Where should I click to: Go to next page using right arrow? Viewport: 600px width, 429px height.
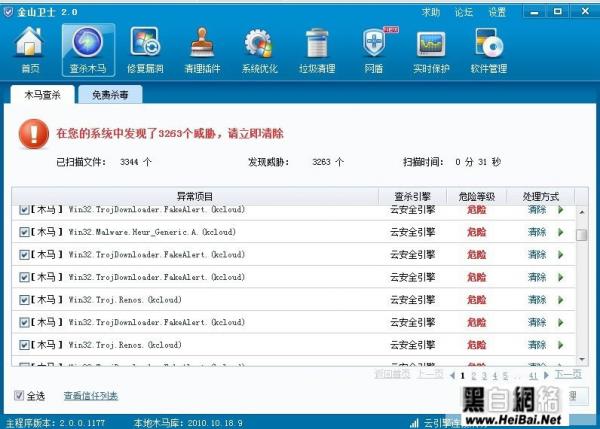click(x=546, y=375)
